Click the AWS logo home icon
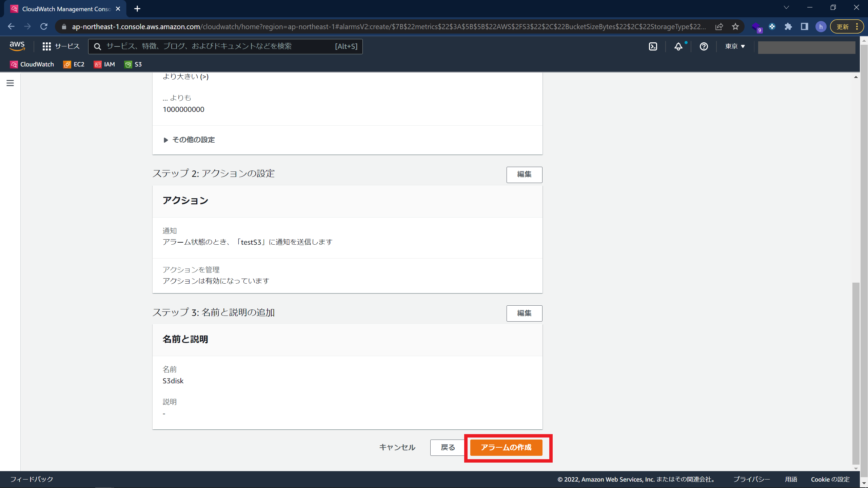 point(17,46)
